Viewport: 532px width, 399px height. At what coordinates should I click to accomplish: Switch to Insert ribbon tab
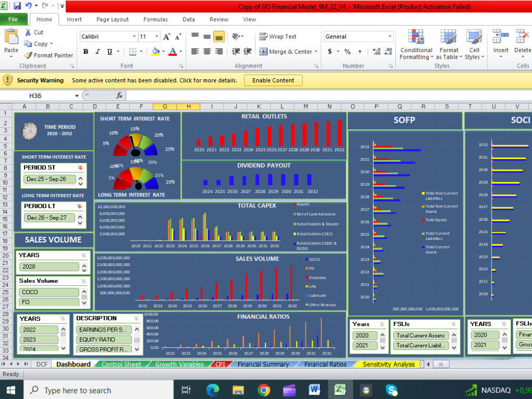(x=74, y=19)
